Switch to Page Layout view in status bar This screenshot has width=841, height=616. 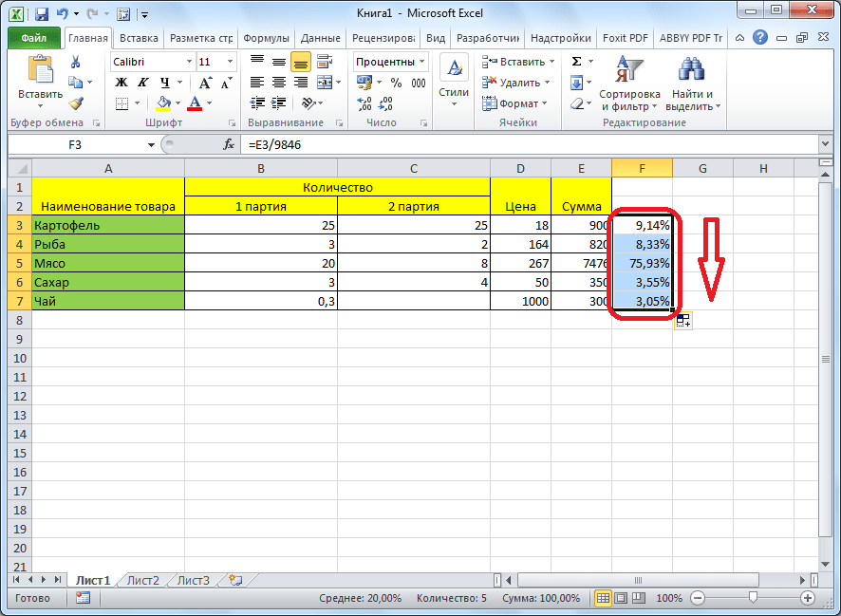click(623, 598)
